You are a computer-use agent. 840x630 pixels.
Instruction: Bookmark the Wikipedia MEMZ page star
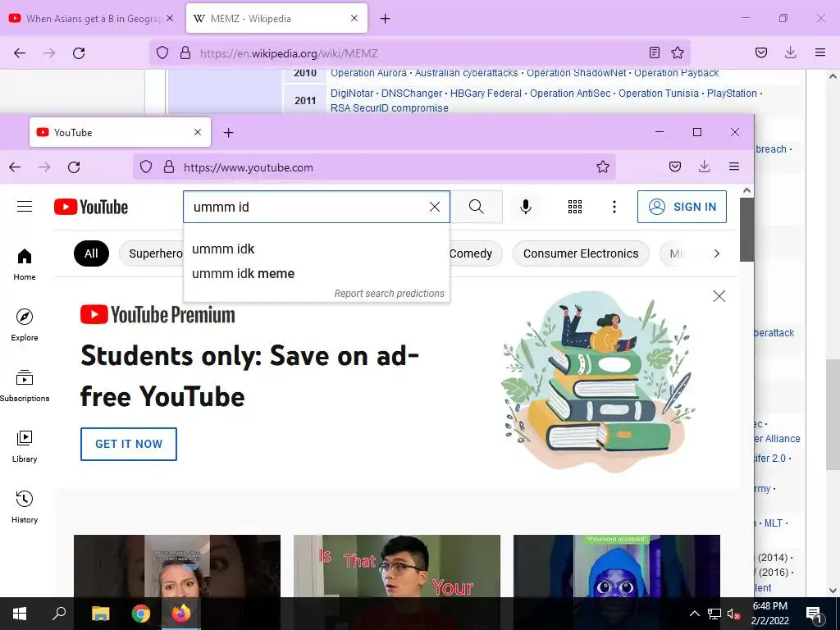(x=677, y=52)
